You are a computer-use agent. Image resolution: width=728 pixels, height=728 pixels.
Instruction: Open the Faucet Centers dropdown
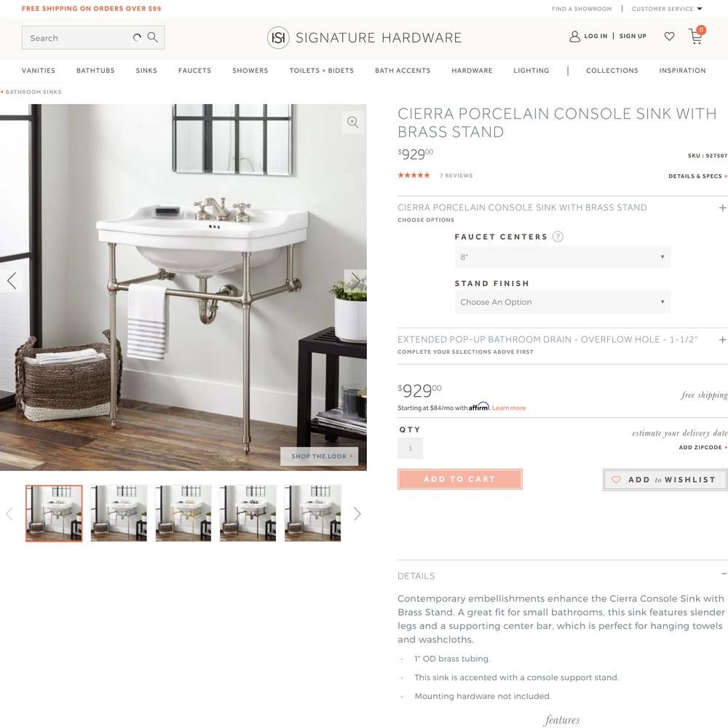(563, 257)
